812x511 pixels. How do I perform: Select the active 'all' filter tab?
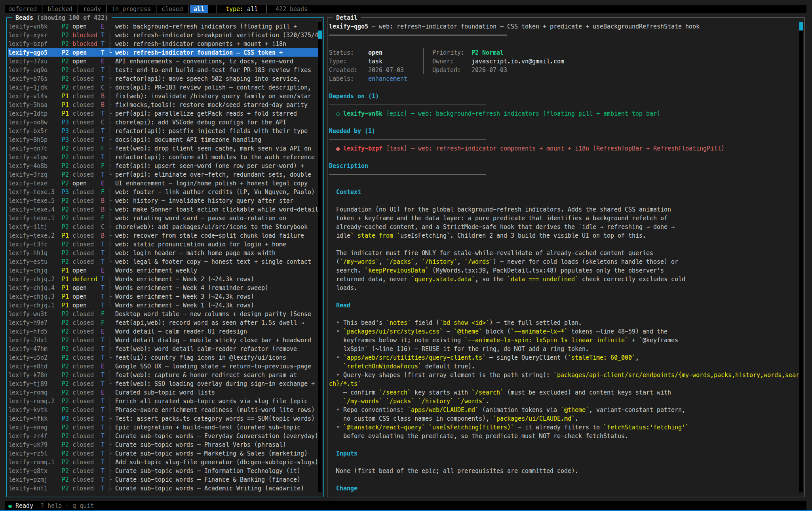coord(199,9)
